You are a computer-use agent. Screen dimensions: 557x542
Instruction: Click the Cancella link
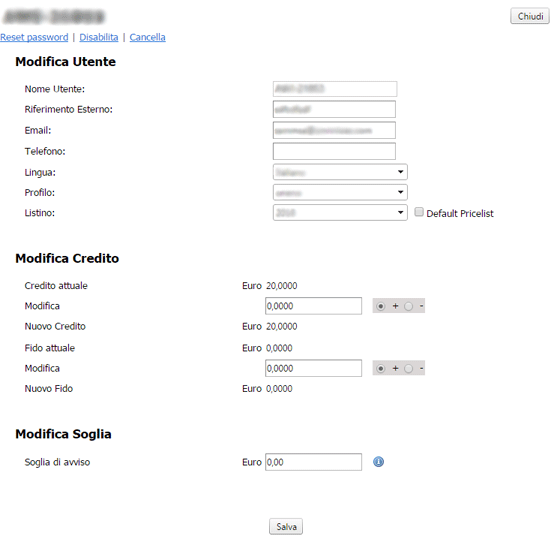(x=147, y=37)
